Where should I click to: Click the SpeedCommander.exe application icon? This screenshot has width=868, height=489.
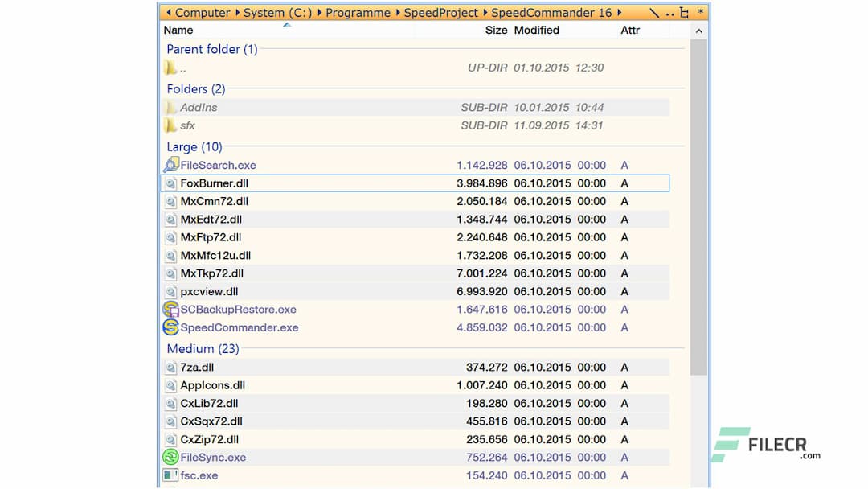[170, 327]
